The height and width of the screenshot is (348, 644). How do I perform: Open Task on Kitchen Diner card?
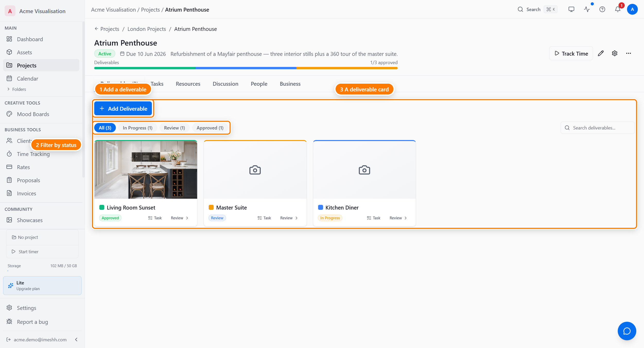[x=374, y=218]
